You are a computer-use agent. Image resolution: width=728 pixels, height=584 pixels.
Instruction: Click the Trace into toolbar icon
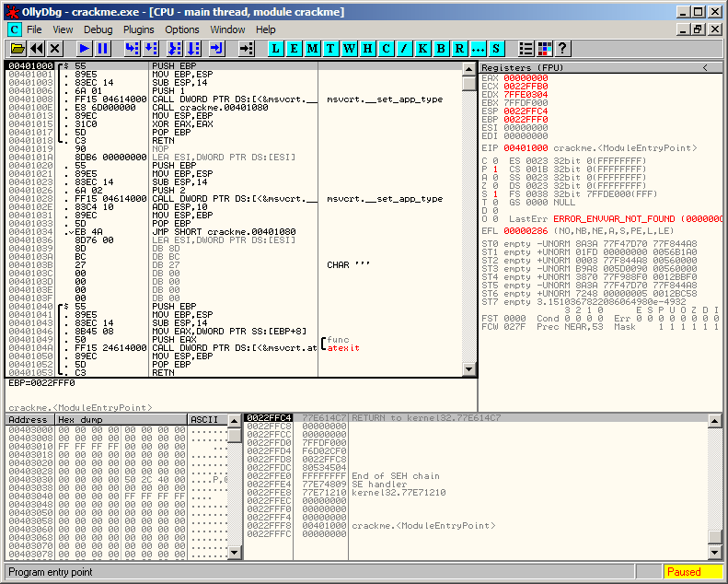[175, 48]
